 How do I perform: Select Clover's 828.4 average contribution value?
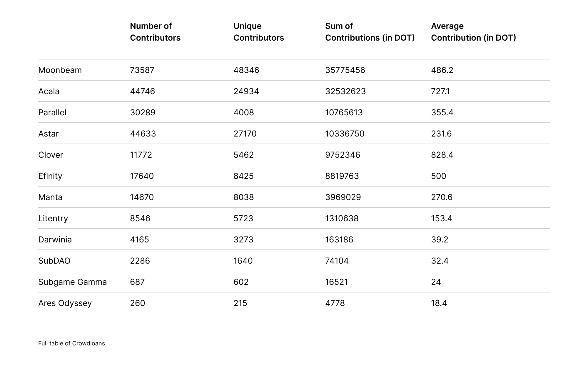pyautogui.click(x=442, y=155)
